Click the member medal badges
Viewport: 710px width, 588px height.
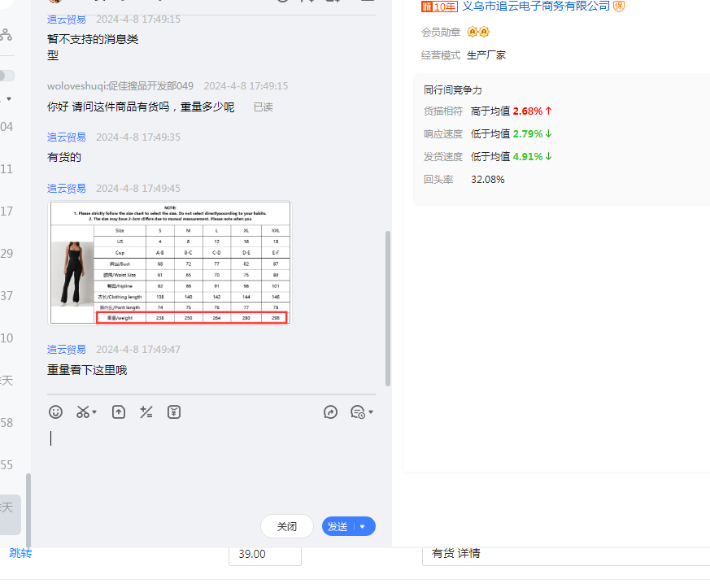478,33
